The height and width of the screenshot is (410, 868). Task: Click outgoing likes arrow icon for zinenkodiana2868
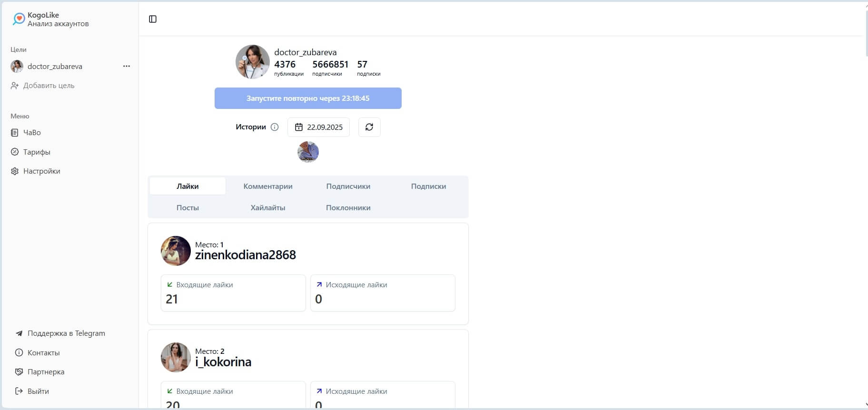(319, 284)
